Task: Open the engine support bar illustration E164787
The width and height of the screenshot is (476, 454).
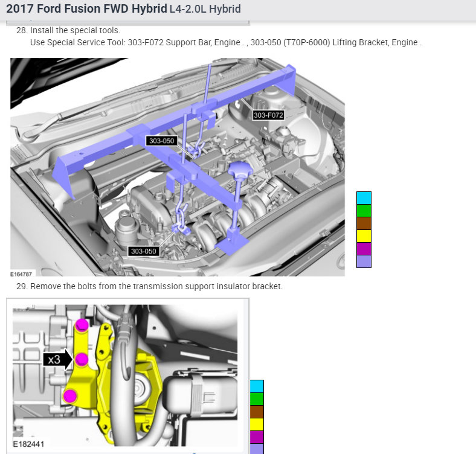Action: point(178,167)
